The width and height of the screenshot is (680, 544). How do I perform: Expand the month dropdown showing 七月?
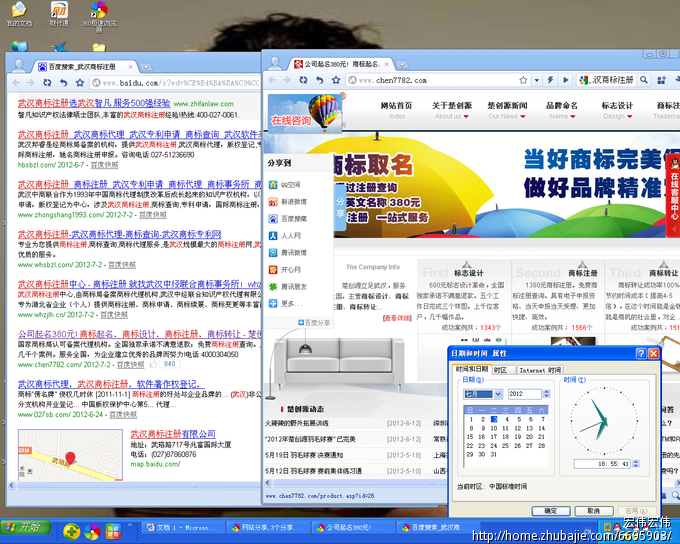point(497,394)
